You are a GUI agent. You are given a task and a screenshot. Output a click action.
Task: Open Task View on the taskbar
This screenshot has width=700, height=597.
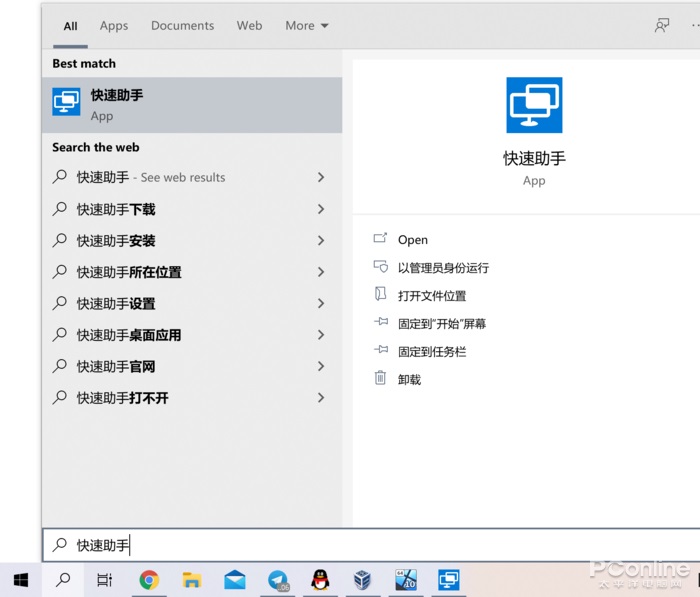(x=104, y=580)
